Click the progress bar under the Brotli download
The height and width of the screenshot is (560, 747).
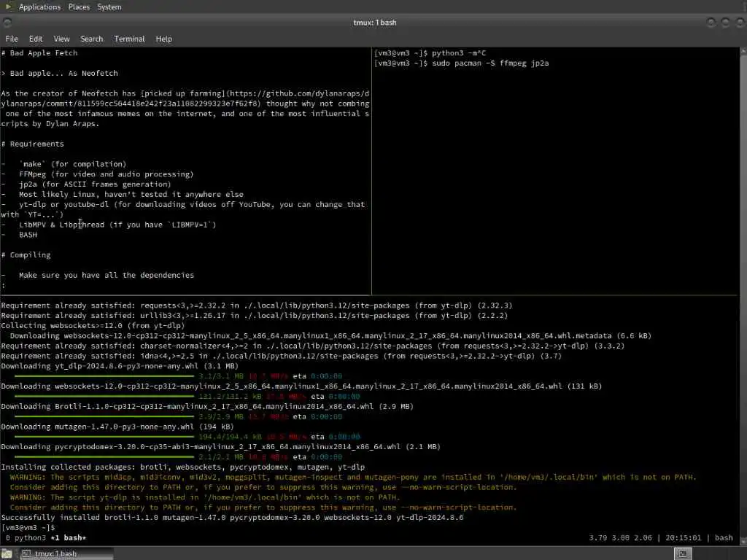[104, 416]
